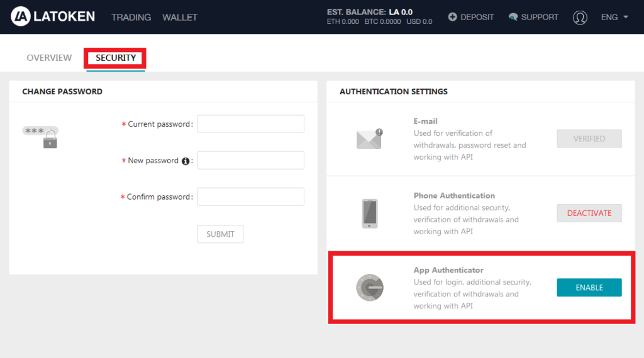The image size is (644, 358).
Task: Click the Deposit plus icon
Action: point(453,18)
